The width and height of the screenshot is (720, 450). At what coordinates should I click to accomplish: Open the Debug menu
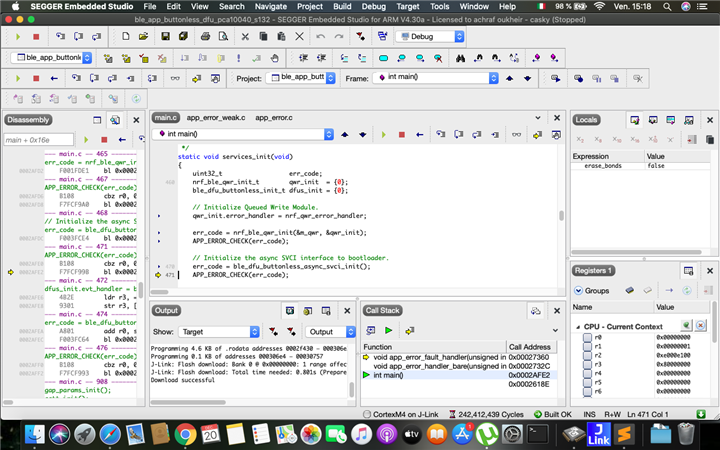tap(373, 6)
